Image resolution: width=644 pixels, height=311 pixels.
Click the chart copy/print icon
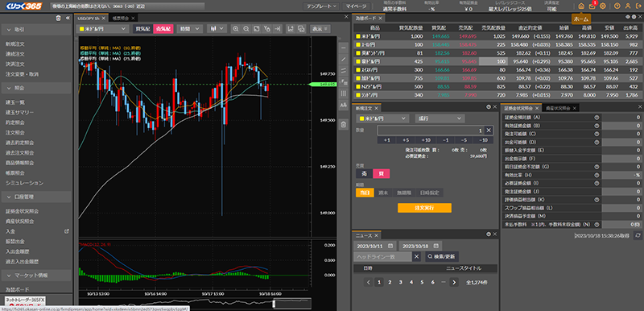tap(301, 29)
